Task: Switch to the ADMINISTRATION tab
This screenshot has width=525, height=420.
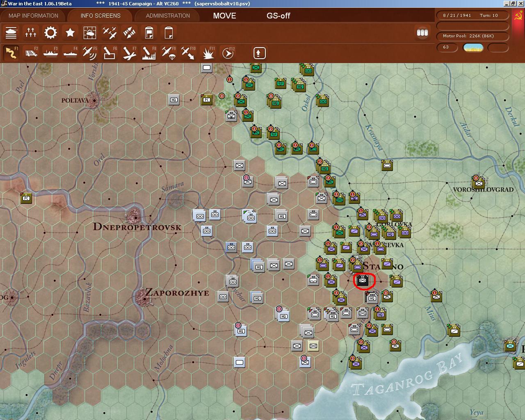Action: (168, 16)
